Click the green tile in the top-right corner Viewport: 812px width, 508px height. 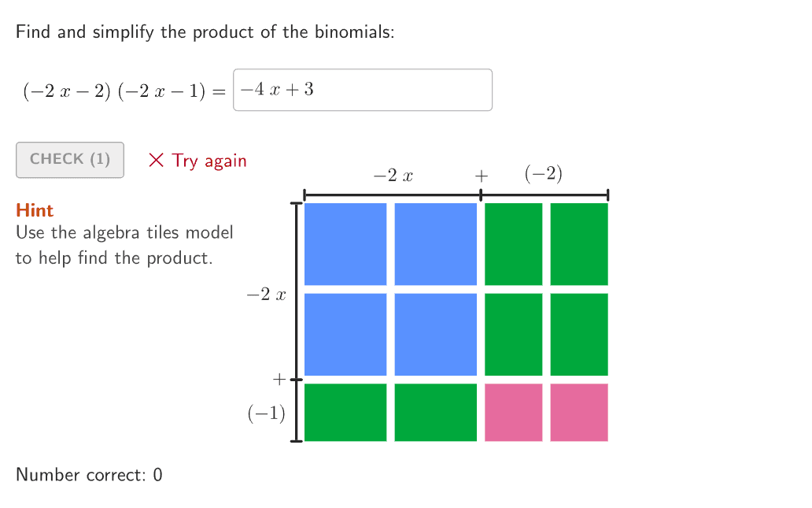coord(579,244)
